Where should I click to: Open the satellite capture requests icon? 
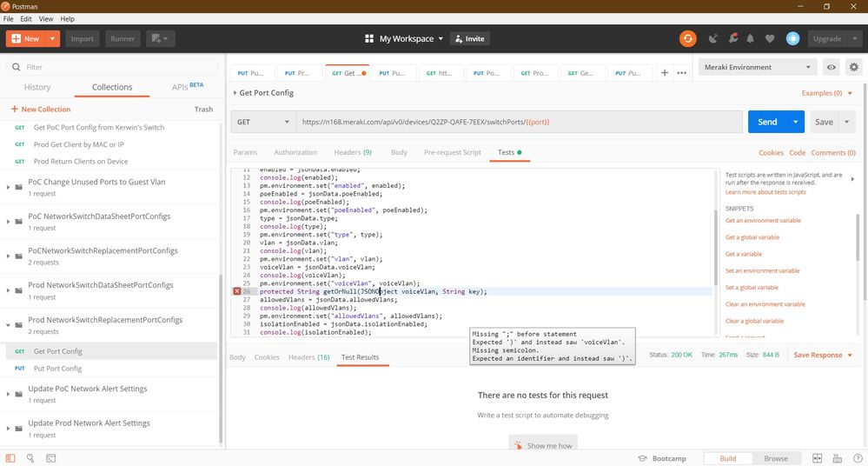pos(713,39)
